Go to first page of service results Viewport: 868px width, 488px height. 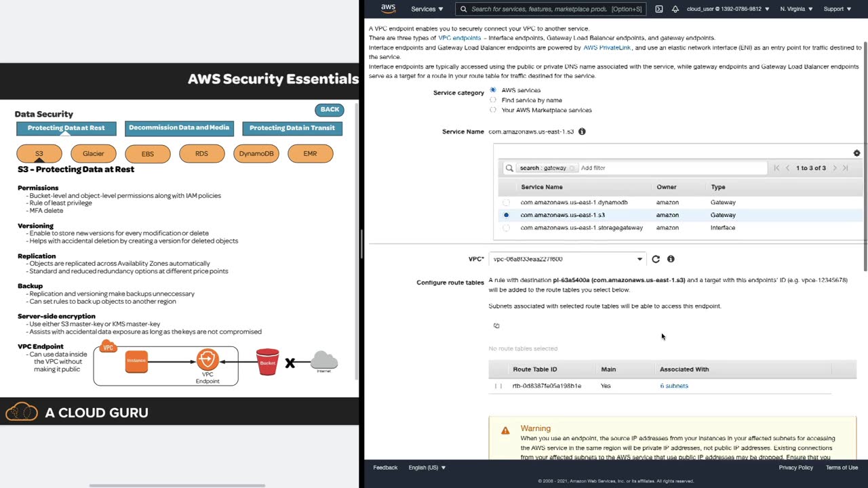[x=776, y=168]
